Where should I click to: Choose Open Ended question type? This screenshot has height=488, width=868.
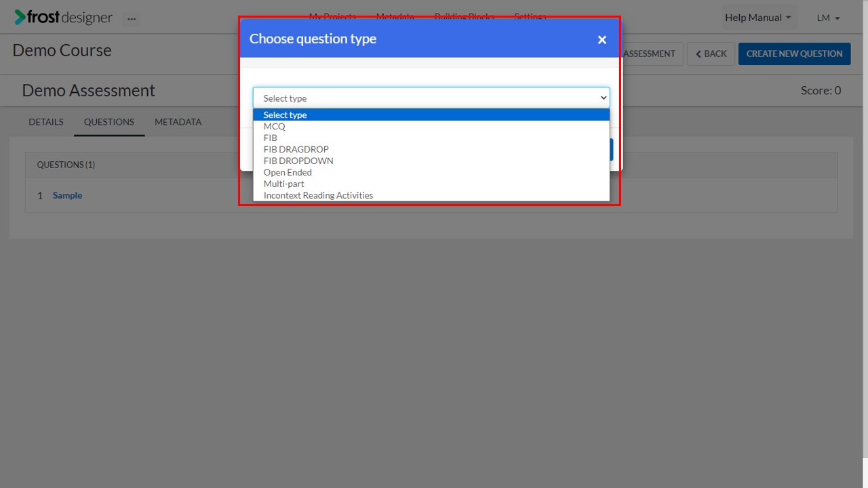click(x=431, y=172)
